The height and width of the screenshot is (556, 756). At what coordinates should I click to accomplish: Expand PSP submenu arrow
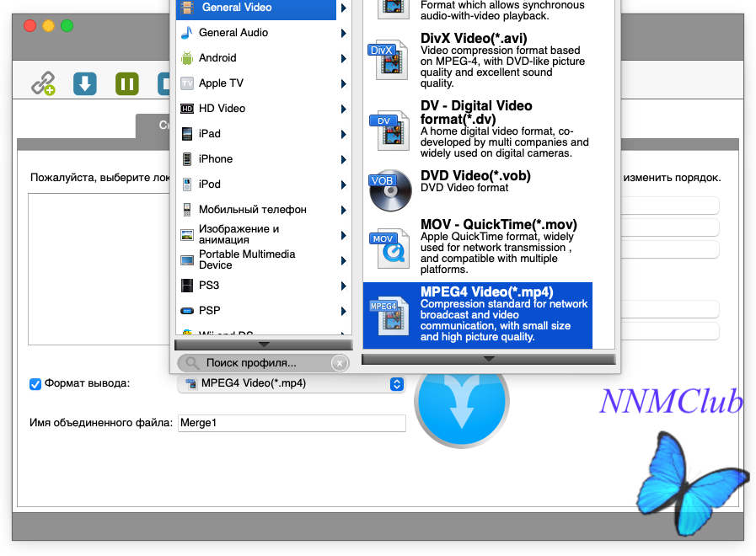(343, 311)
